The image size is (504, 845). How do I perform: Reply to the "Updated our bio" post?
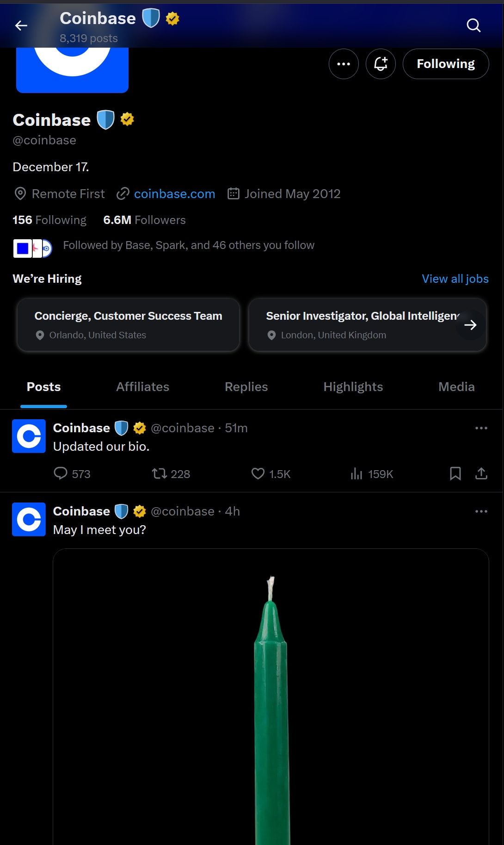click(61, 473)
